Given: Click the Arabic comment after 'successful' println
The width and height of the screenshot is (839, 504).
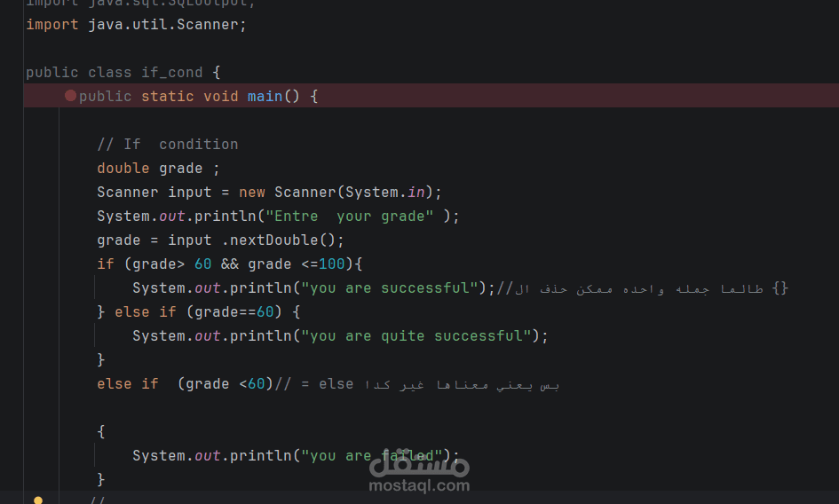Looking at the screenshot, I should tap(642, 289).
